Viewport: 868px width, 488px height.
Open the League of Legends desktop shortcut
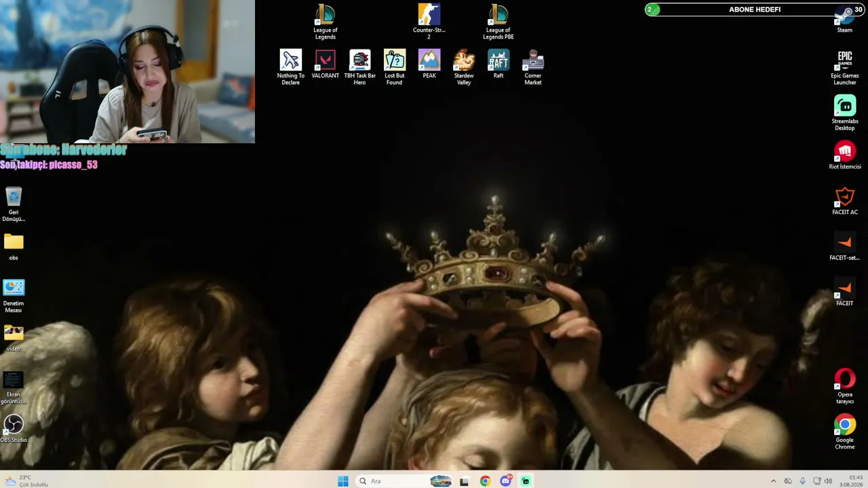tap(325, 22)
